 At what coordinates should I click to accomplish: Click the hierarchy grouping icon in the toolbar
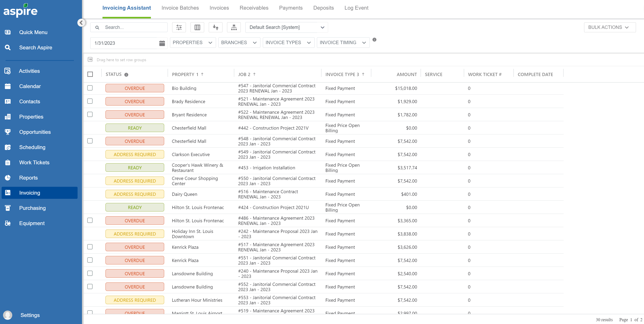(x=234, y=27)
